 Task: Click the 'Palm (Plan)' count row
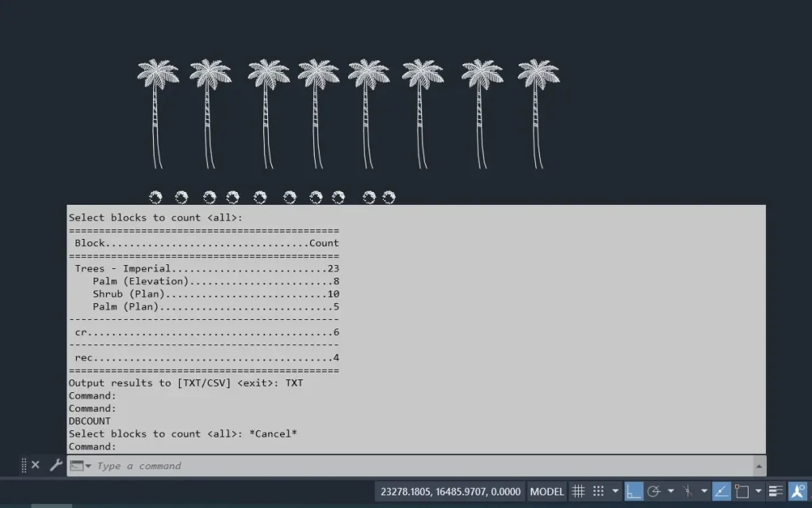216,306
